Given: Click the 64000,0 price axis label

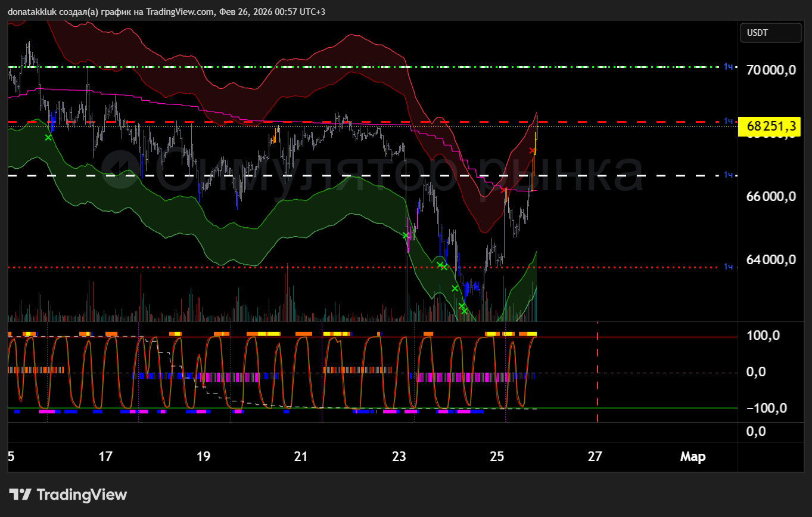Looking at the screenshot, I should (x=771, y=259).
